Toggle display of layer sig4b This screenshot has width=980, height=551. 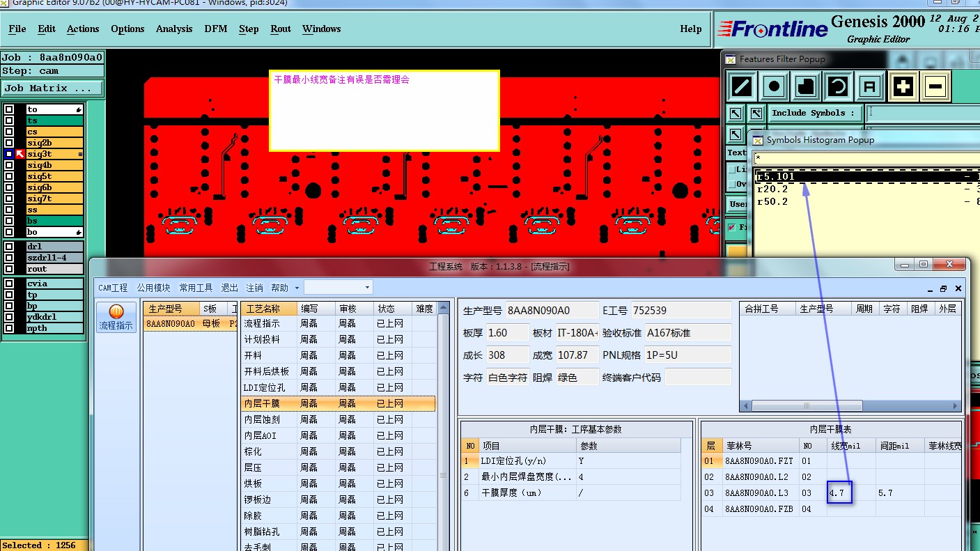pyautogui.click(x=9, y=165)
